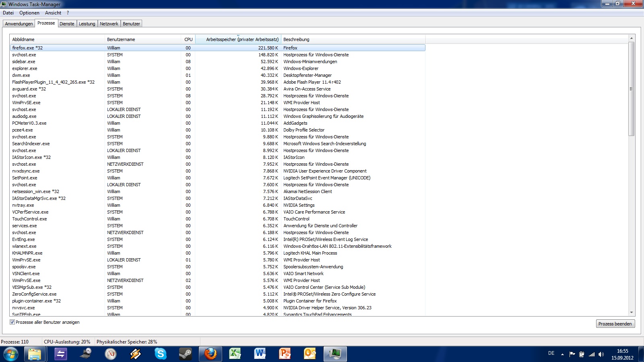This screenshot has height=362, width=644.
Task: Open Action Center flag tray icon
Action: (572, 354)
